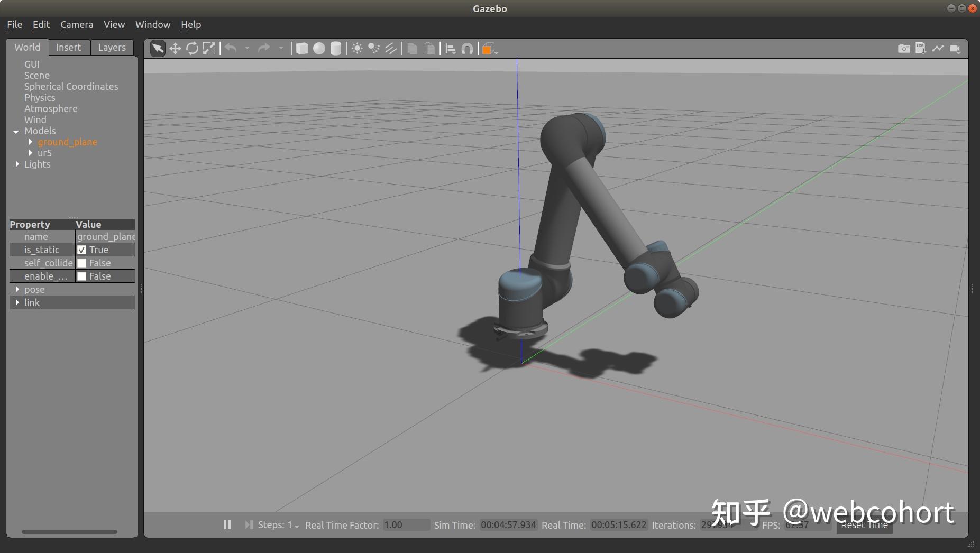Select the Translate mode tool
The height and width of the screenshot is (553, 980).
(175, 48)
